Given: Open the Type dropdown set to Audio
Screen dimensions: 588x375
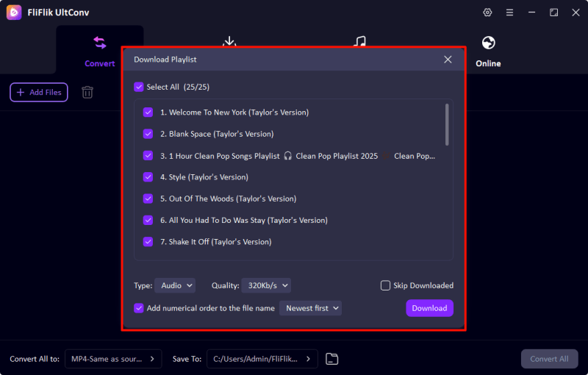Looking at the screenshot, I should (x=175, y=285).
